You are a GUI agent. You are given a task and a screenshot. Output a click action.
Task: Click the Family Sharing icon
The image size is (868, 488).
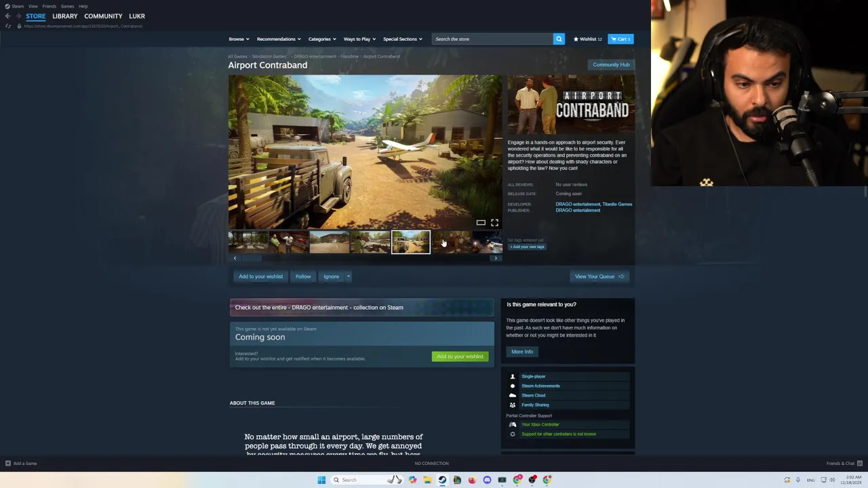(x=513, y=405)
